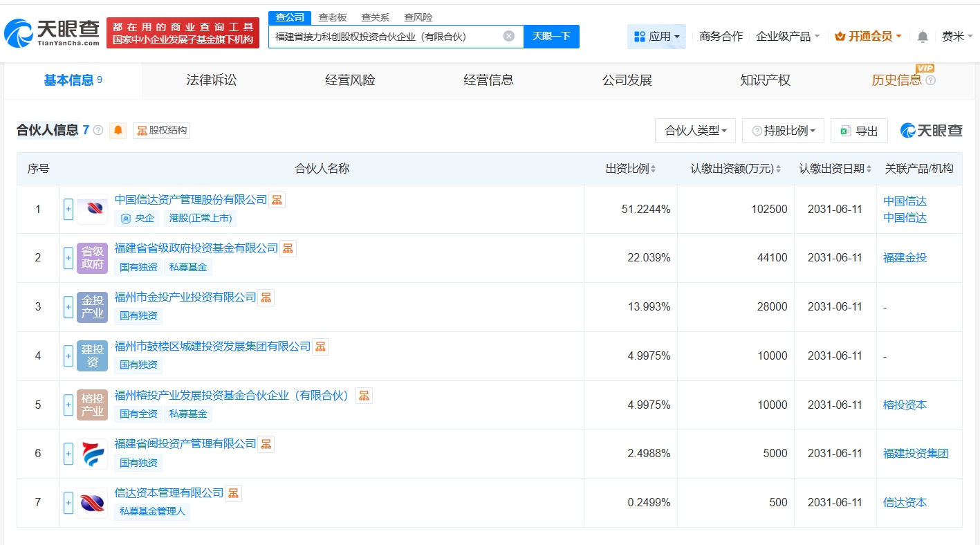Expand row 6 福建省闽投资产管理 details
980x545 pixels.
pyautogui.click(x=68, y=454)
